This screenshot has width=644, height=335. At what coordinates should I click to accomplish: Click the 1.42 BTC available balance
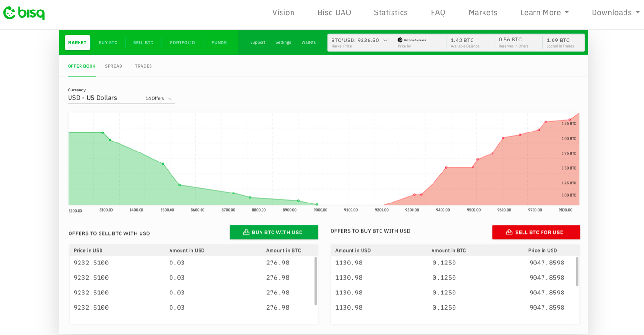[x=462, y=41]
